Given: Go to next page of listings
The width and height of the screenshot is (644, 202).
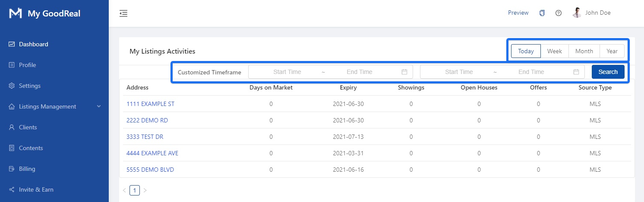Looking at the screenshot, I should (x=145, y=190).
